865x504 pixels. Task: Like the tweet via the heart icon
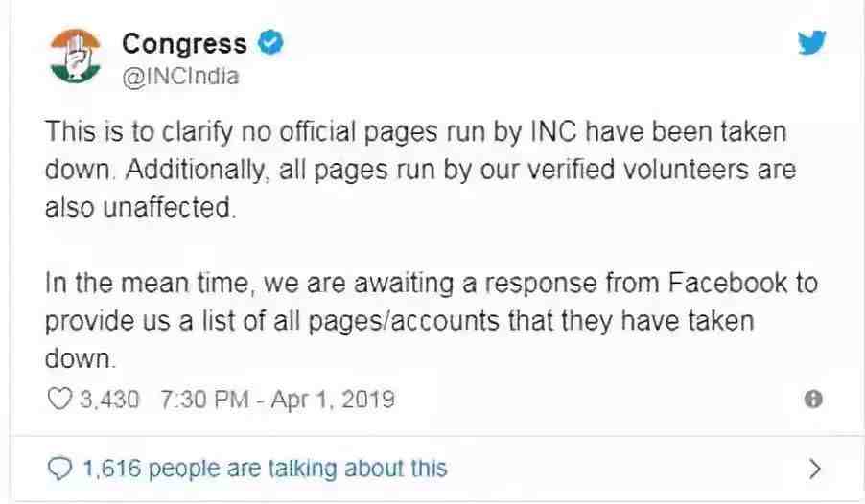pyautogui.click(x=59, y=399)
